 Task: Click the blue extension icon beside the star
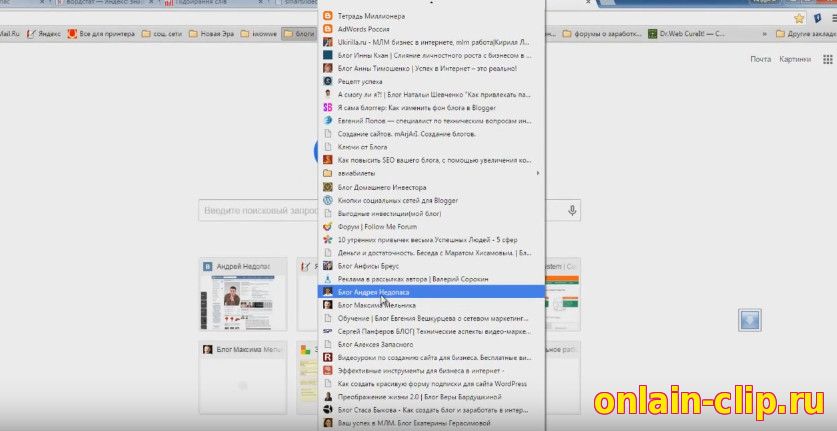click(817, 18)
